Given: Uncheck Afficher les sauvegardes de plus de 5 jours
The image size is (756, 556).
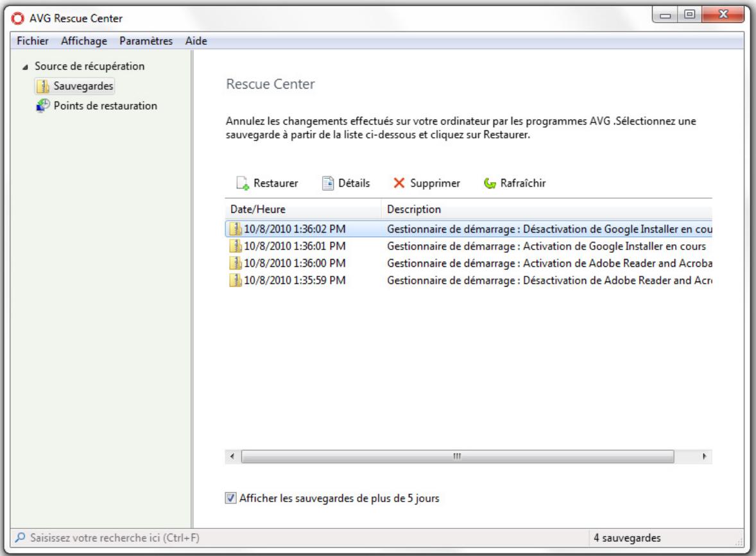Looking at the screenshot, I should click(230, 498).
